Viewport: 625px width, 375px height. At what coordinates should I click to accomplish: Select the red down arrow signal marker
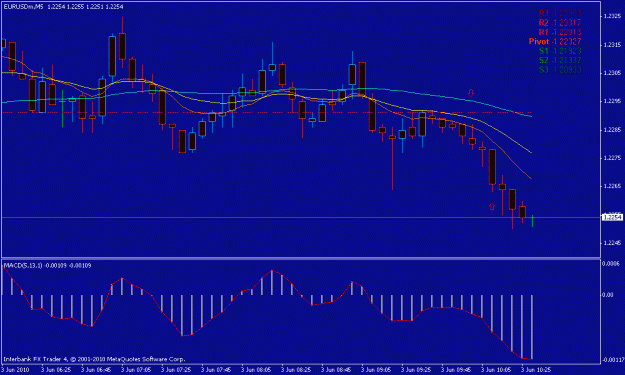point(471,92)
